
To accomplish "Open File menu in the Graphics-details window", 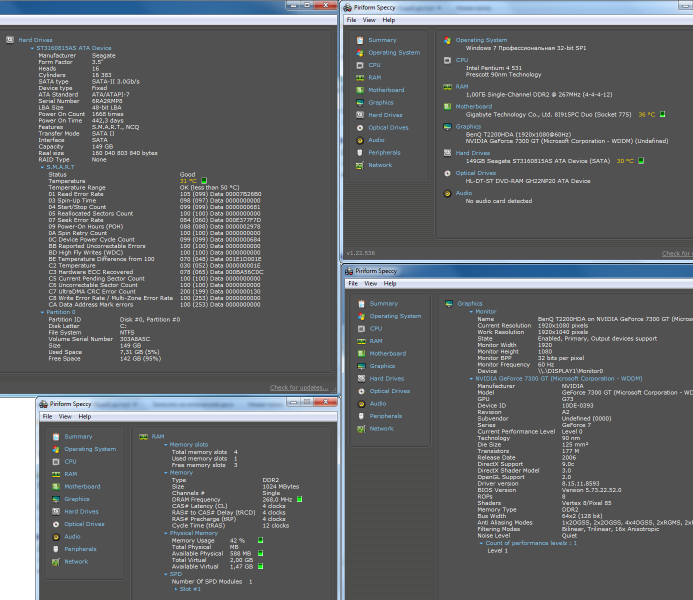I will 353,284.
